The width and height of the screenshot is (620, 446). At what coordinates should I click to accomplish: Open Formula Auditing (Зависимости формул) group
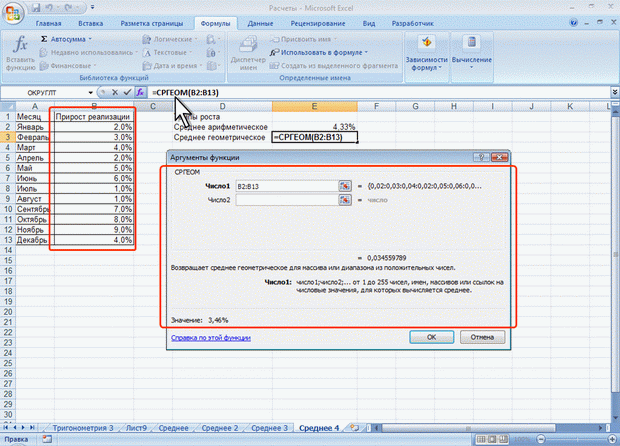click(x=426, y=55)
